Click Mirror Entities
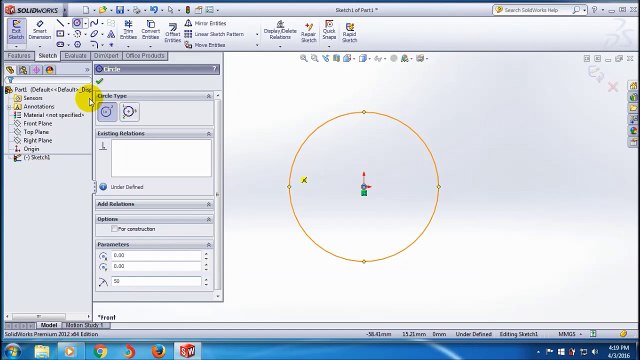 [205, 23]
